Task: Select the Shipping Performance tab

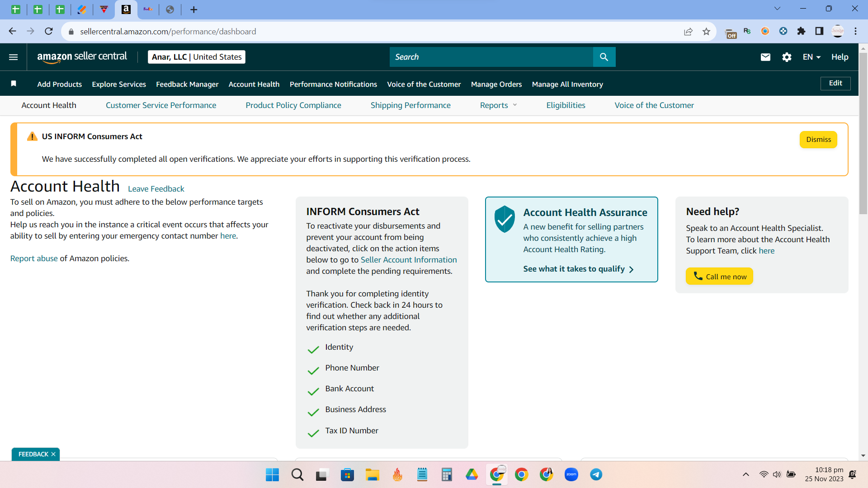Action: [x=410, y=105]
